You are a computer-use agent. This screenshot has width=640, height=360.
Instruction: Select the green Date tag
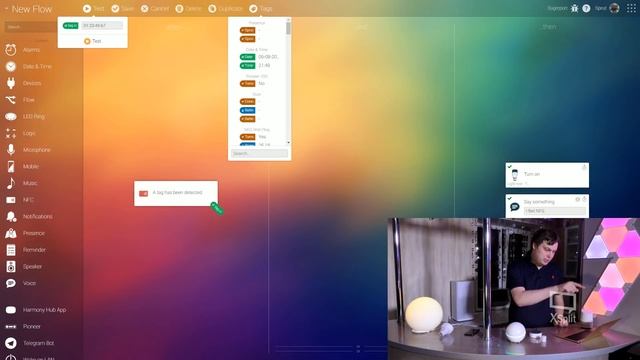point(247,57)
